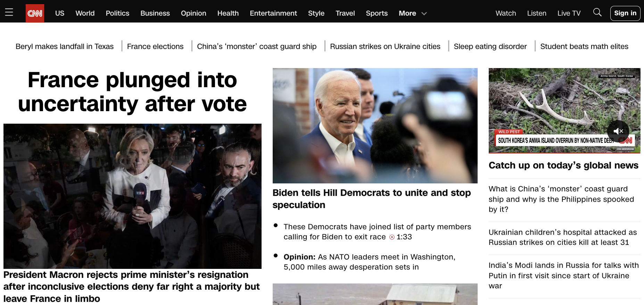Play the 1:33 Democrats video clip
The height and width of the screenshot is (305, 644).
pos(392,237)
